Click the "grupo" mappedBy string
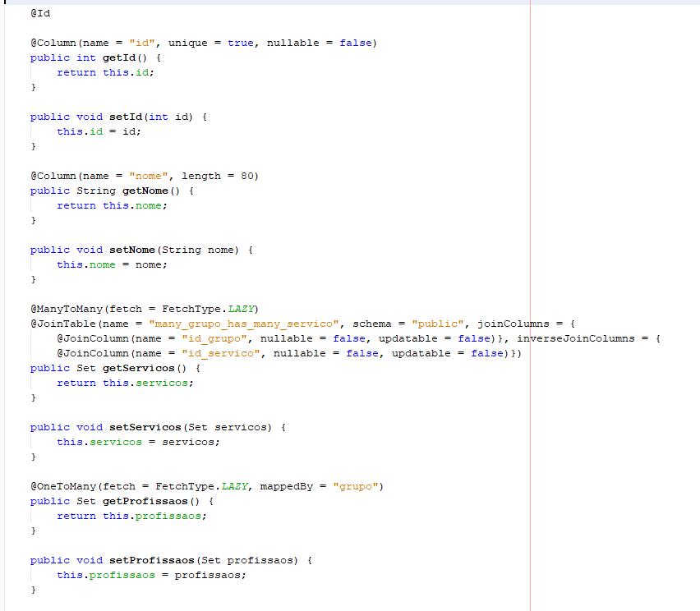This screenshot has width=700, height=611. [356, 486]
